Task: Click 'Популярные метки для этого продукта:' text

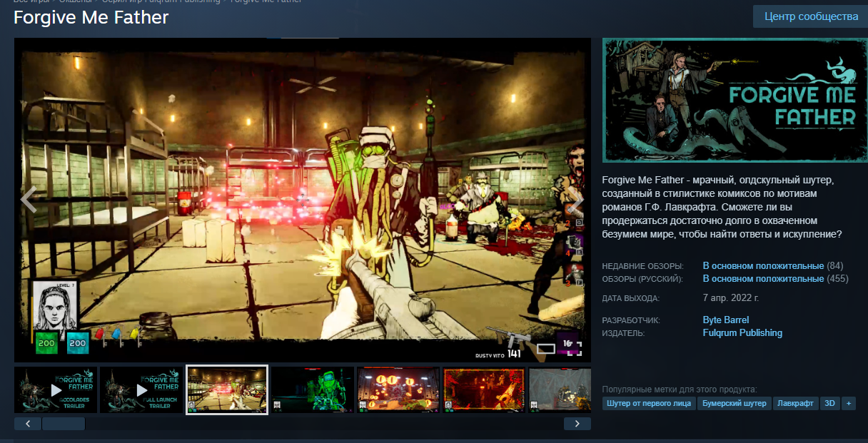Action: 680,389
